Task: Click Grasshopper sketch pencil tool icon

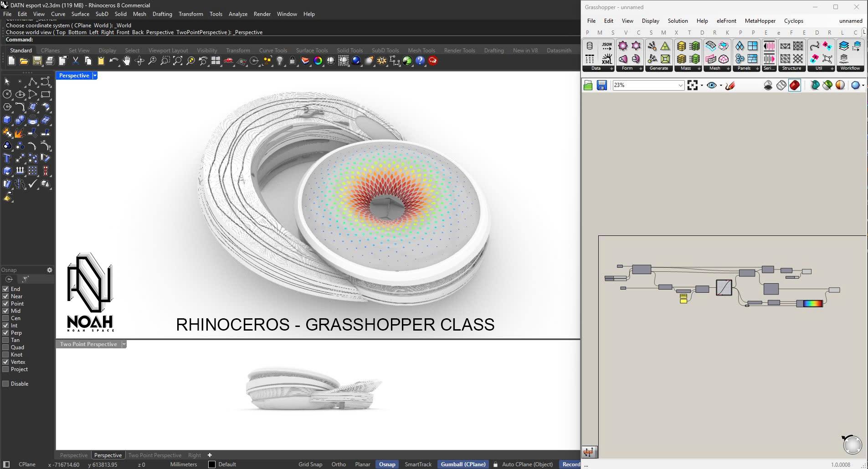Action: click(x=730, y=85)
